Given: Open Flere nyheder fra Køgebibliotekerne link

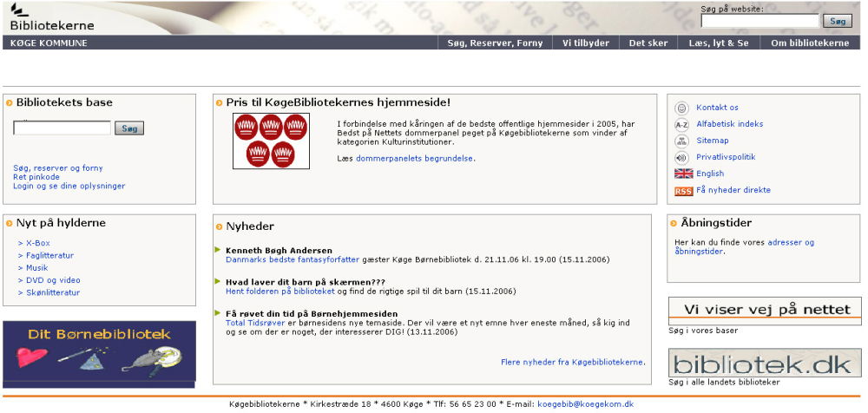Looking at the screenshot, I should (572, 363).
